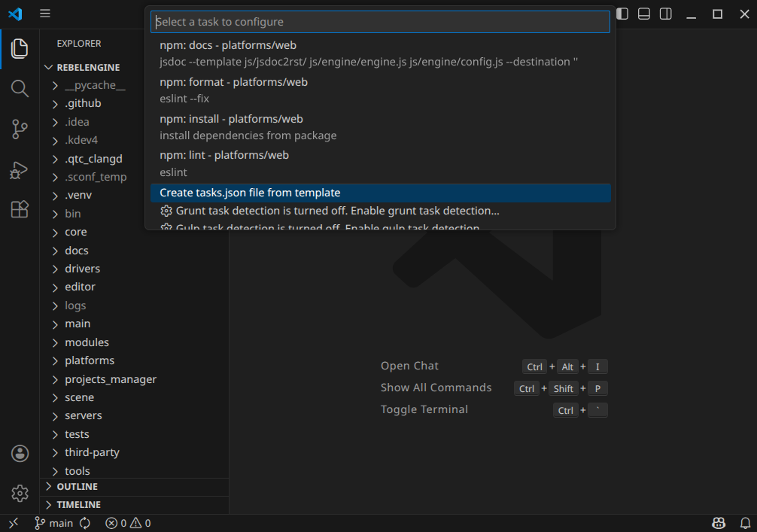Click the EXPLORER panel title
Image resolution: width=757 pixels, height=532 pixels.
pos(79,44)
